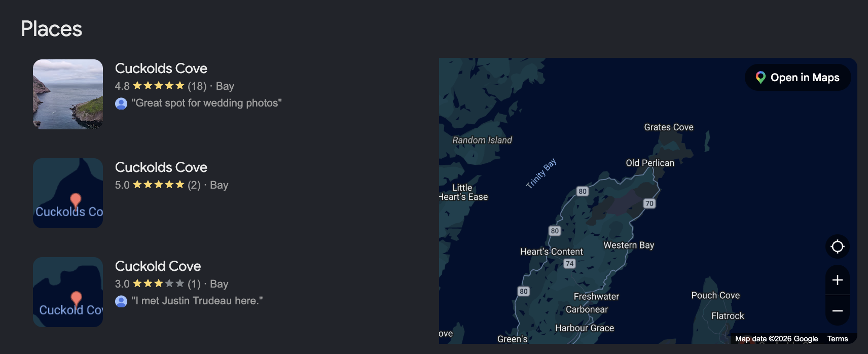Select the Cuckolds Cove result rated 4.8
Screen dimensions: 868x354
[161, 68]
